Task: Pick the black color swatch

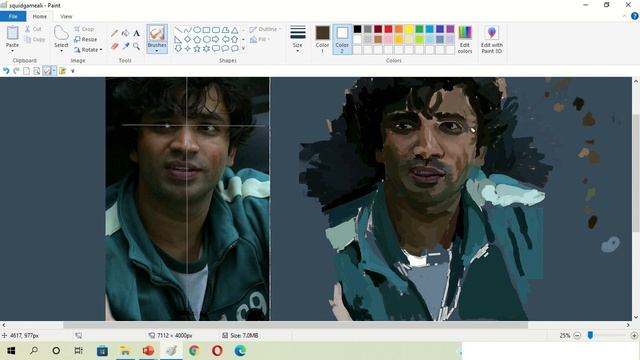Action: tap(358, 29)
